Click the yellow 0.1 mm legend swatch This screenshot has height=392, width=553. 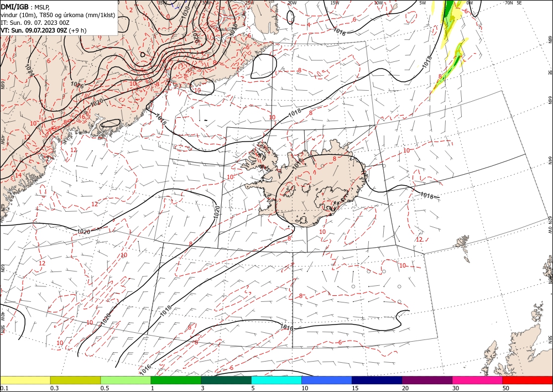pyautogui.click(x=25, y=380)
